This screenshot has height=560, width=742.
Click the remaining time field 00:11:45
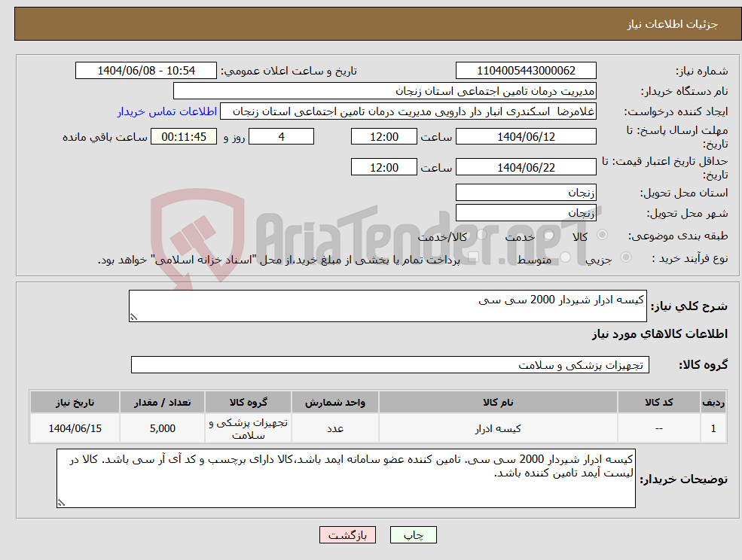[184, 137]
